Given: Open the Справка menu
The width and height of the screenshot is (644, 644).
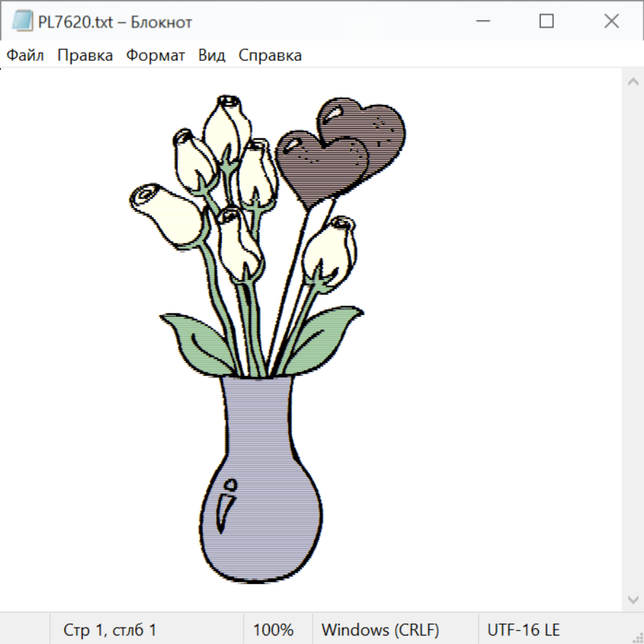Looking at the screenshot, I should click(x=270, y=56).
